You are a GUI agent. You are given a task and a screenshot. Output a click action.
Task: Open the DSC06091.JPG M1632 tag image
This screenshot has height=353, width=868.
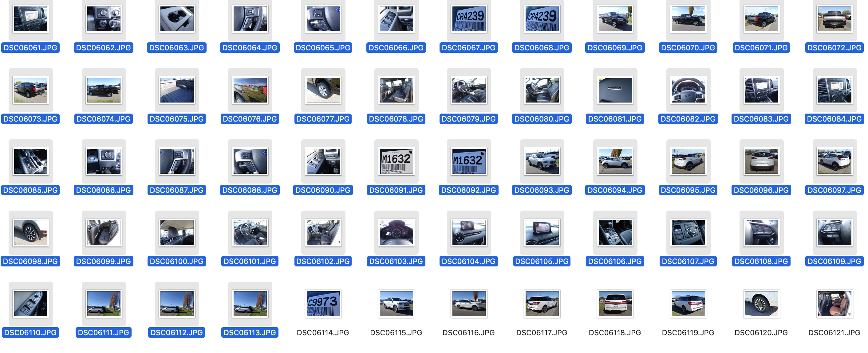coord(396,161)
